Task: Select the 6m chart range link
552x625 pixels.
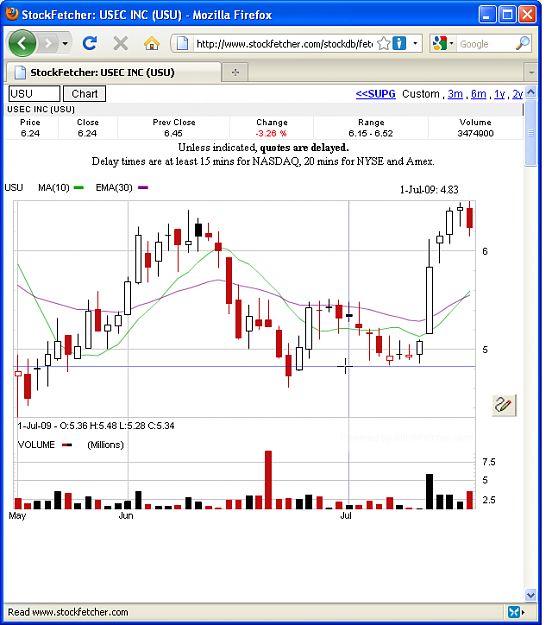Action: click(478, 94)
